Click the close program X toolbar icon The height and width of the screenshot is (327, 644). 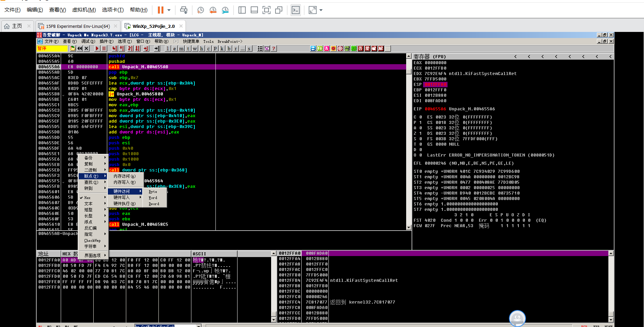click(x=87, y=49)
